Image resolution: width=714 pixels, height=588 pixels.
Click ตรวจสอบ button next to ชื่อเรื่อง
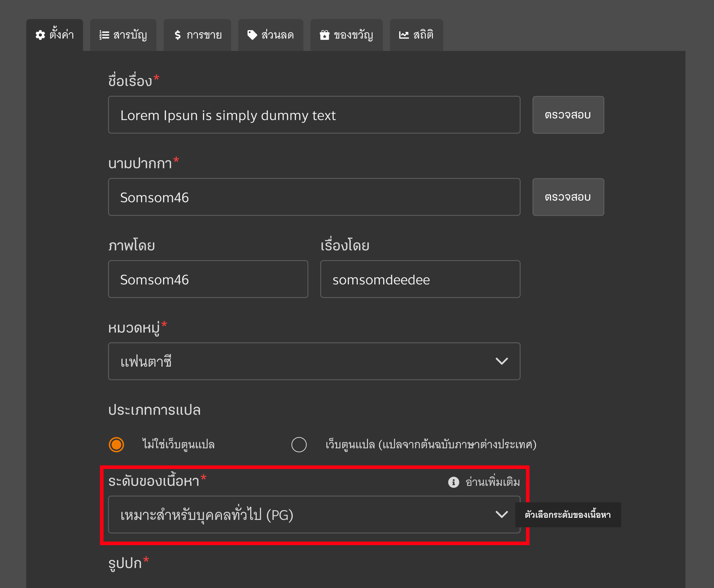568,115
